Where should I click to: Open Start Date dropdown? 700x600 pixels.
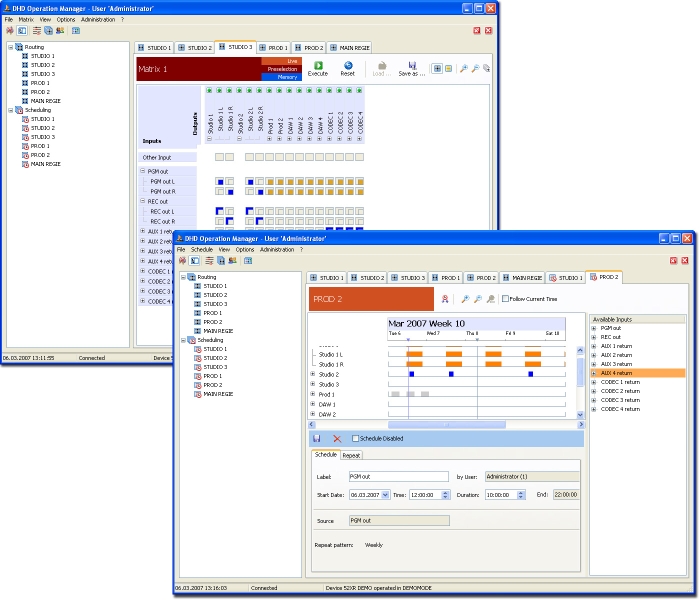point(385,495)
